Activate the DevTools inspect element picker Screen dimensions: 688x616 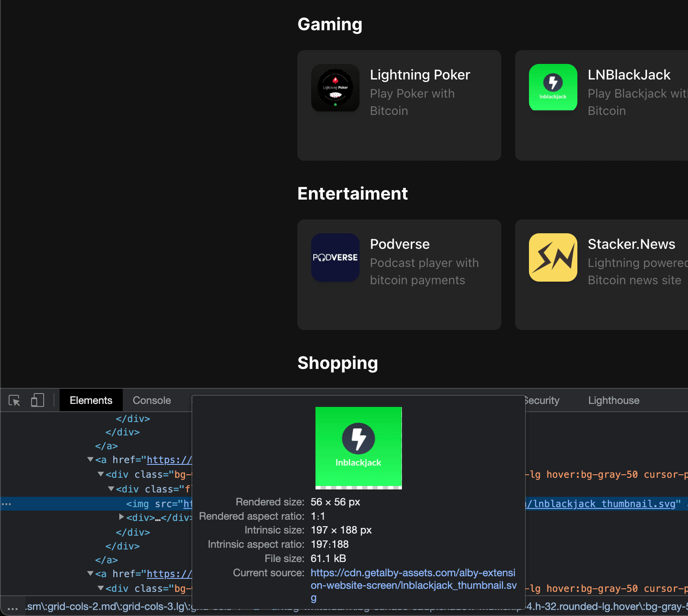pos(15,400)
